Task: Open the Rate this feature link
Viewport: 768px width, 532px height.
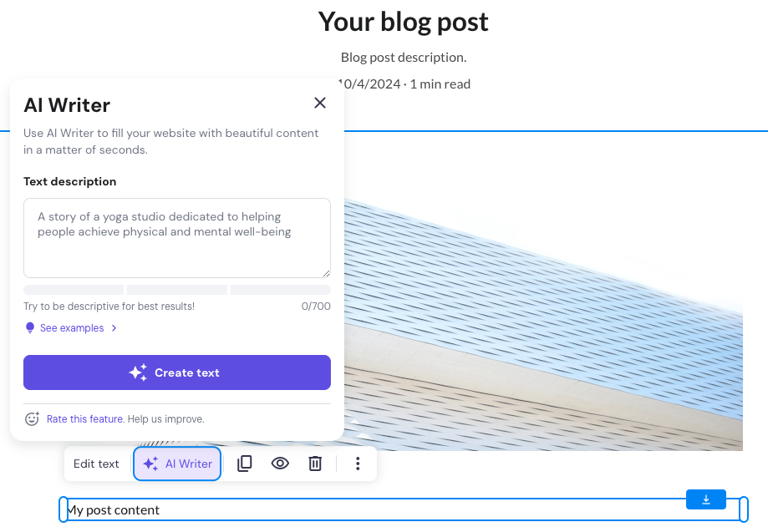Action: coord(84,418)
